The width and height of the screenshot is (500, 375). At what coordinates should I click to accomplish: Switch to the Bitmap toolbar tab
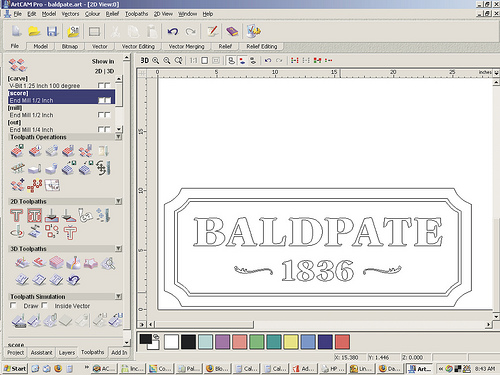[x=70, y=46]
